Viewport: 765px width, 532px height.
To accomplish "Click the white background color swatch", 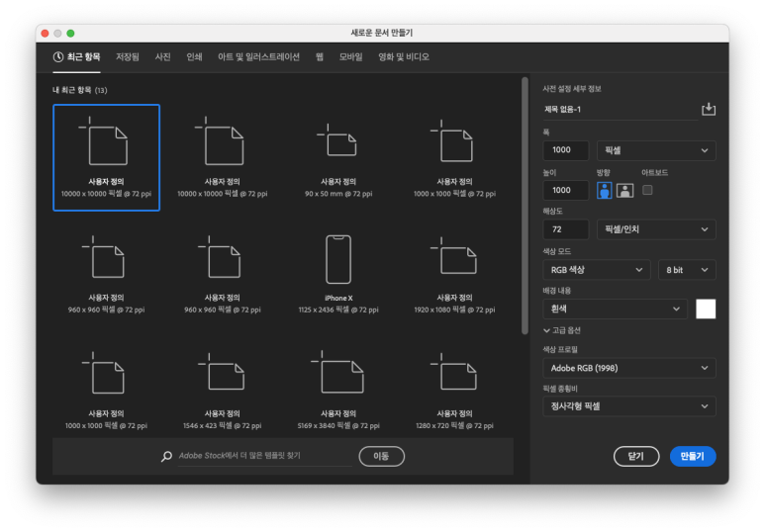I will [x=706, y=309].
